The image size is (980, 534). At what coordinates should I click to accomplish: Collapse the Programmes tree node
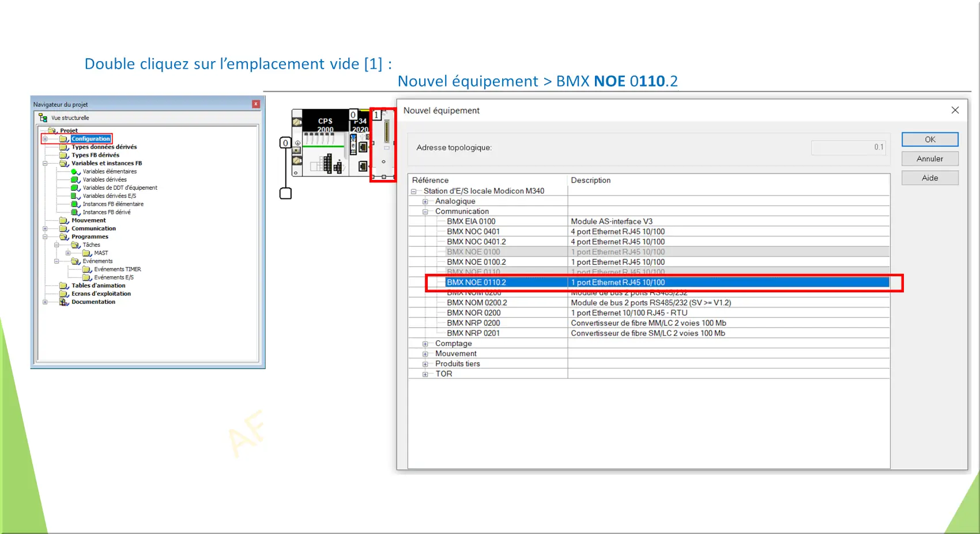click(x=45, y=236)
